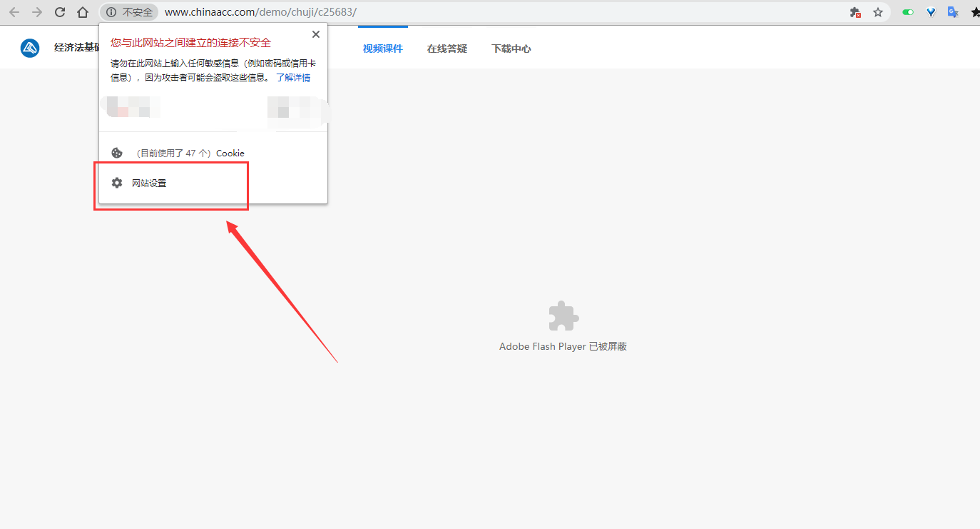The image size is (980, 529).
Task: Click the blue diamond extension icon
Action: tap(931, 12)
